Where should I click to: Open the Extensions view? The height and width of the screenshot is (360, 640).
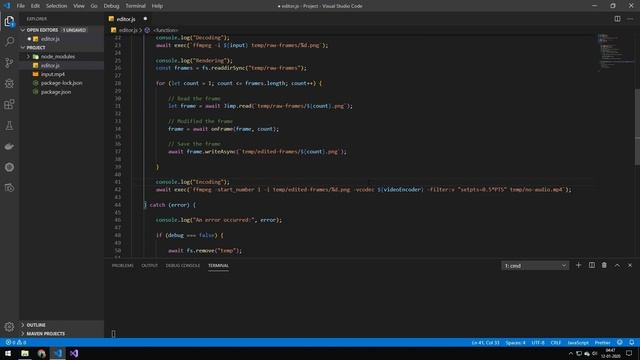coord(9,104)
